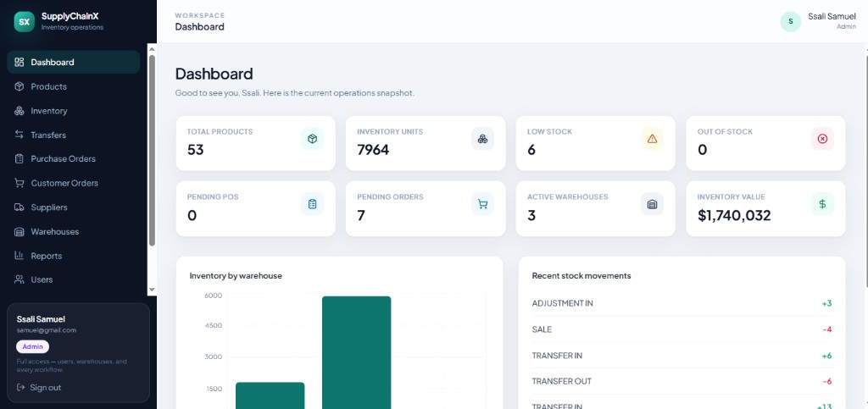Click the Active Warehouses value 3
The image size is (868, 409).
coord(531,215)
